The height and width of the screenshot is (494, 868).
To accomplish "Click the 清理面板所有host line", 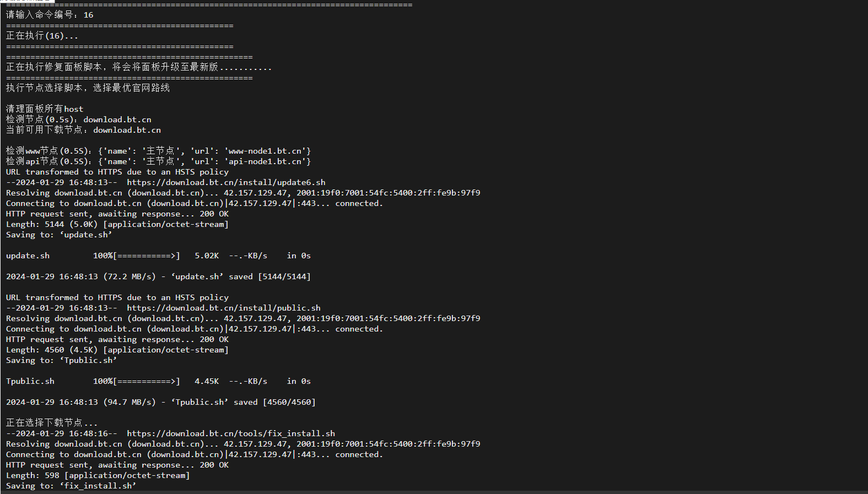I will (x=45, y=109).
